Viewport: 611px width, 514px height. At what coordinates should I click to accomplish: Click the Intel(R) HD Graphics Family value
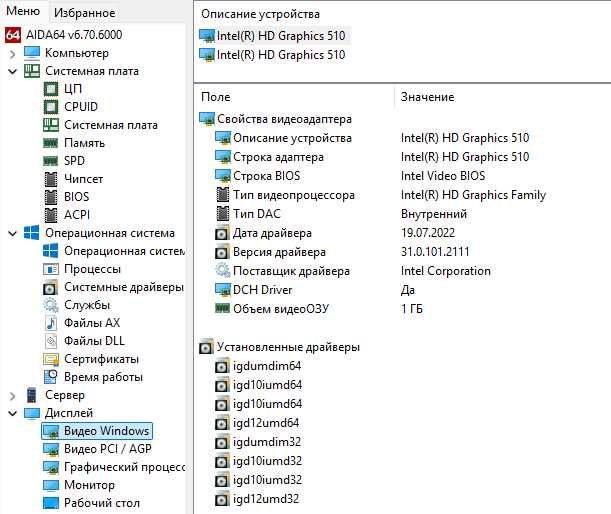[x=473, y=195]
